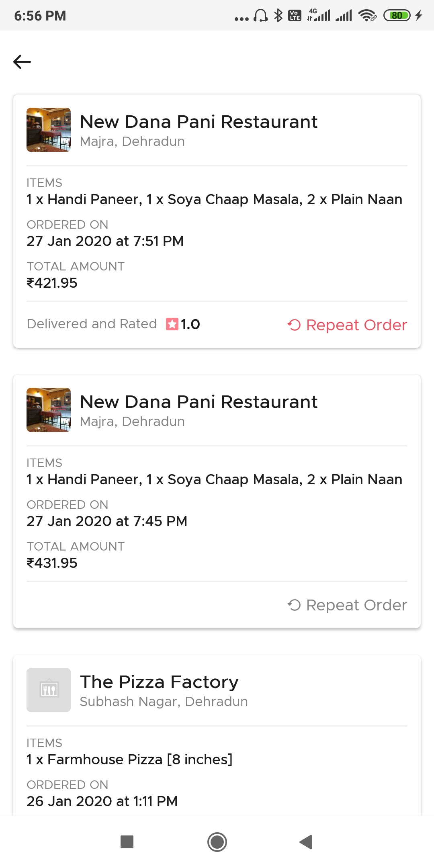The image size is (434, 868).
Task: Tap the Bluetooth icon in status bar
Action: click(x=278, y=16)
